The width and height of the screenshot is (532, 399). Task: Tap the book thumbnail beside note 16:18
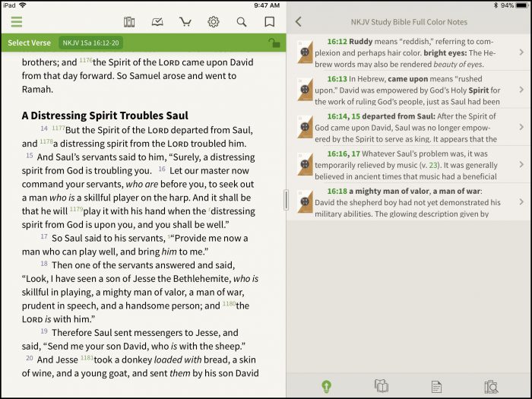pos(305,201)
